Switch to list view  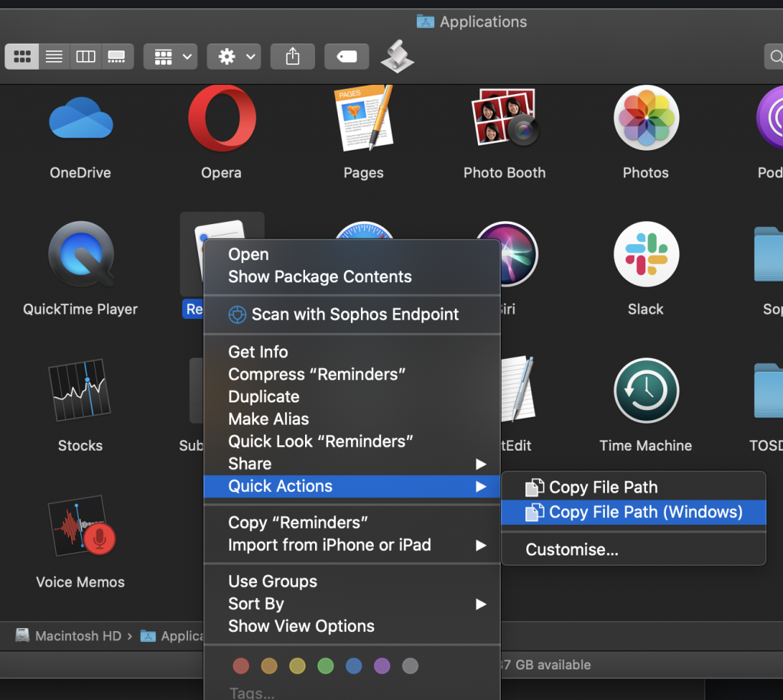pyautogui.click(x=54, y=57)
